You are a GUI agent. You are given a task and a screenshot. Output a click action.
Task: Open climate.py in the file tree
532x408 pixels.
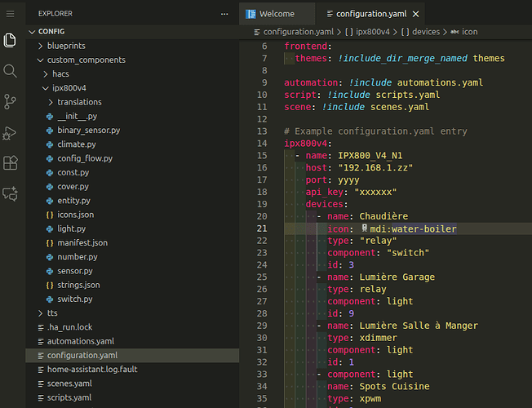point(76,144)
